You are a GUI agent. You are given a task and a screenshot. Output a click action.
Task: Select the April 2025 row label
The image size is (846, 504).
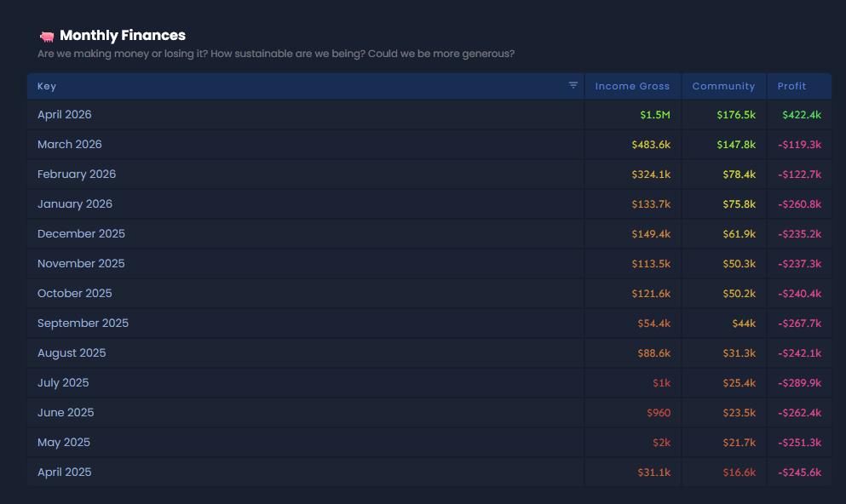pyautogui.click(x=64, y=472)
